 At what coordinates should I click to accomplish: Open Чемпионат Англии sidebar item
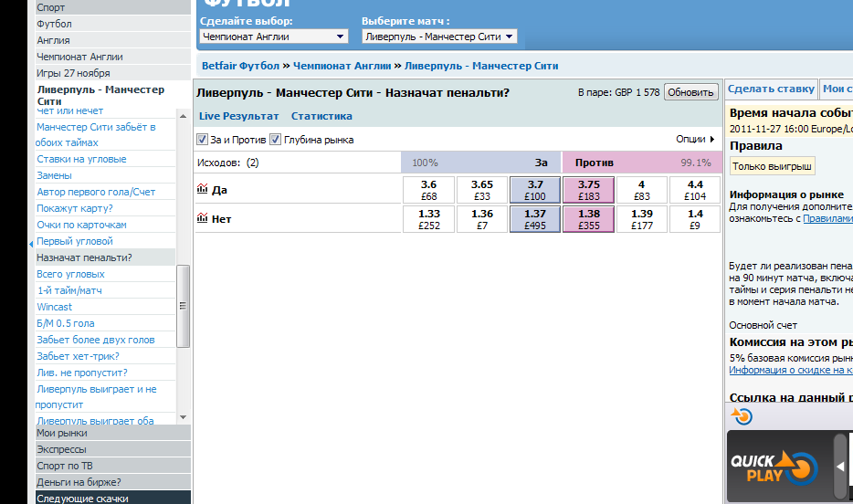[113, 57]
